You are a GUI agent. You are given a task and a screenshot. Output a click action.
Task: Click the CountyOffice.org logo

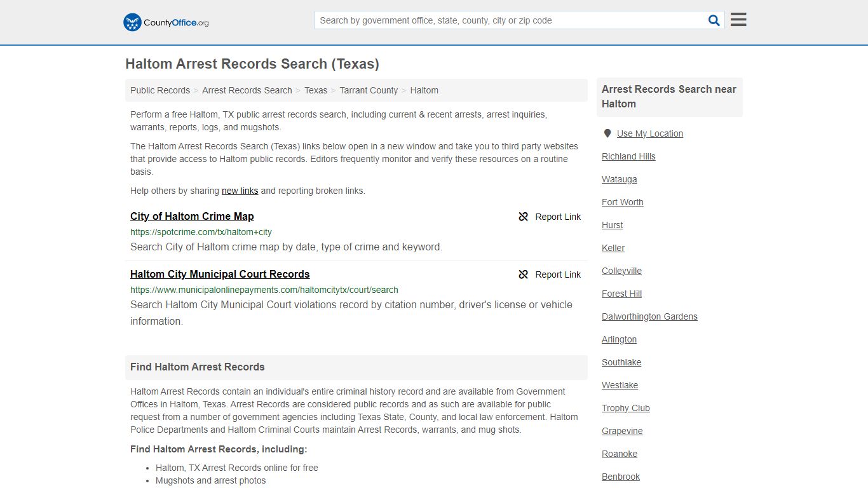pyautogui.click(x=166, y=22)
